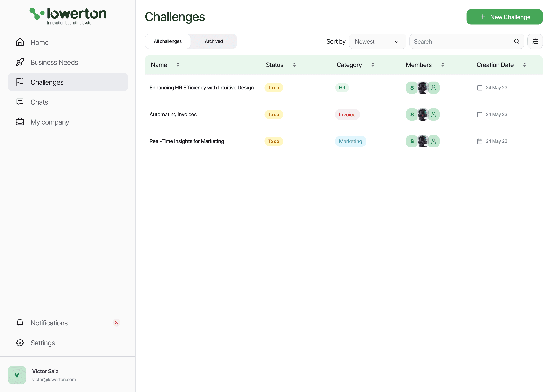Open the filter settings sliders icon
Viewport: 552px width, 392px height.
pos(535,41)
